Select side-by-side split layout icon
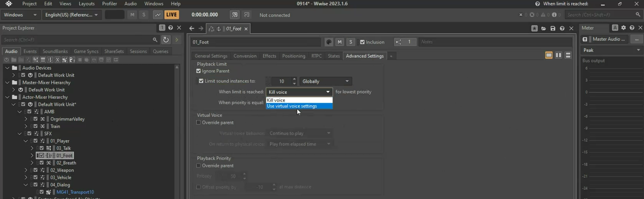Image resolution: width=644 pixels, height=199 pixels. coord(559,56)
